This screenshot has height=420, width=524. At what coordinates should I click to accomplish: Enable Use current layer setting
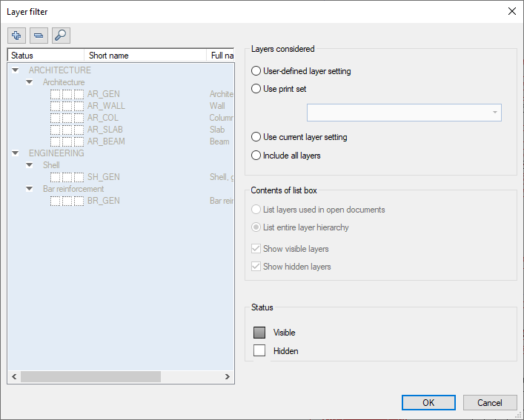click(x=256, y=137)
